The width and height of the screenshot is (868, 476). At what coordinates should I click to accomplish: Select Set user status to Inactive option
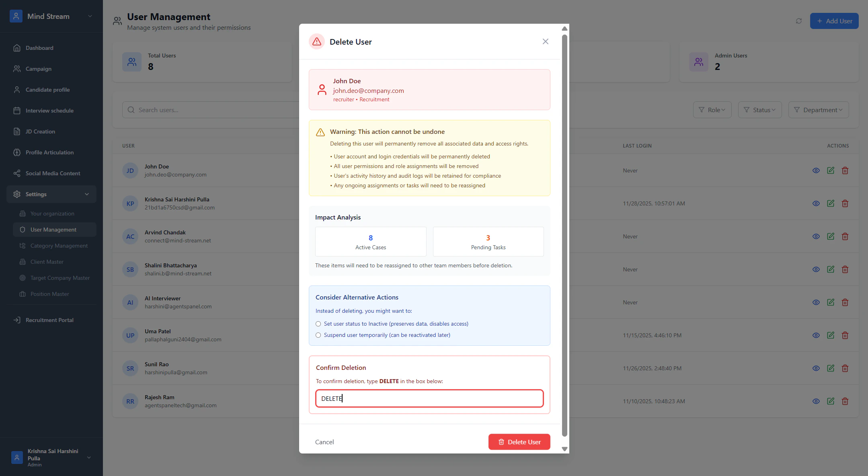pos(318,324)
